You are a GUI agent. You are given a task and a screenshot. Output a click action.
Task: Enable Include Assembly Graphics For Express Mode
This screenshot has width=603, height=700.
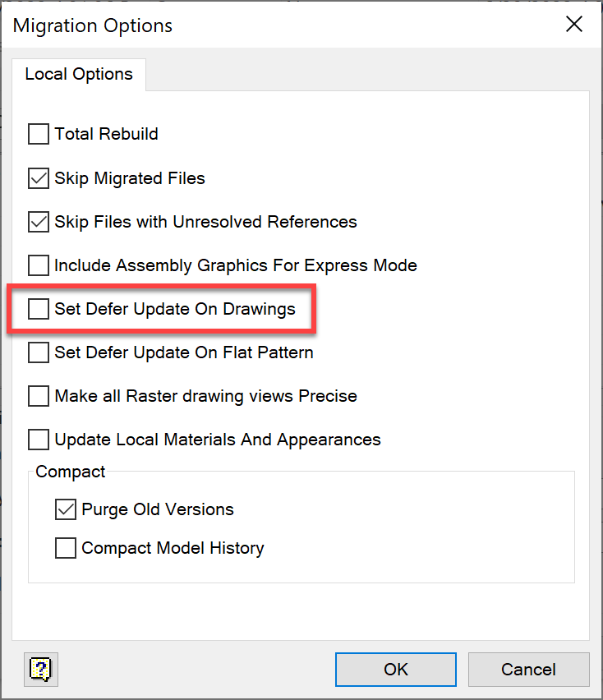coord(39,265)
